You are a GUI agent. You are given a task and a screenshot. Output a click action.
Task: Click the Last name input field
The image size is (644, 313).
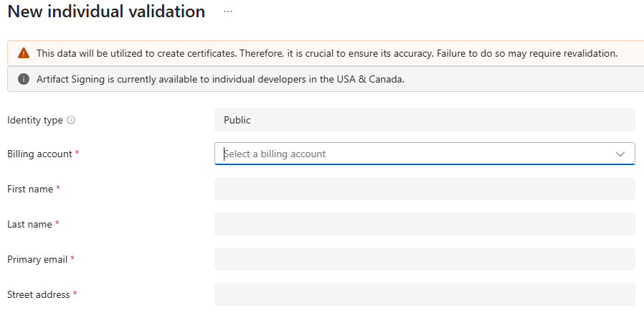click(425, 224)
